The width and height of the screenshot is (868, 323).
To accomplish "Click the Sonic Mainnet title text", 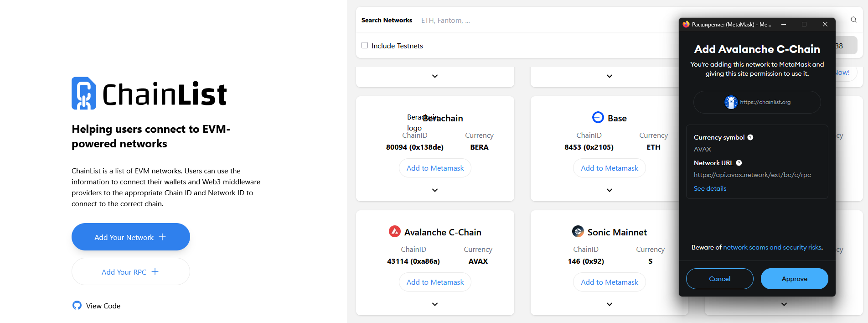I will (617, 232).
